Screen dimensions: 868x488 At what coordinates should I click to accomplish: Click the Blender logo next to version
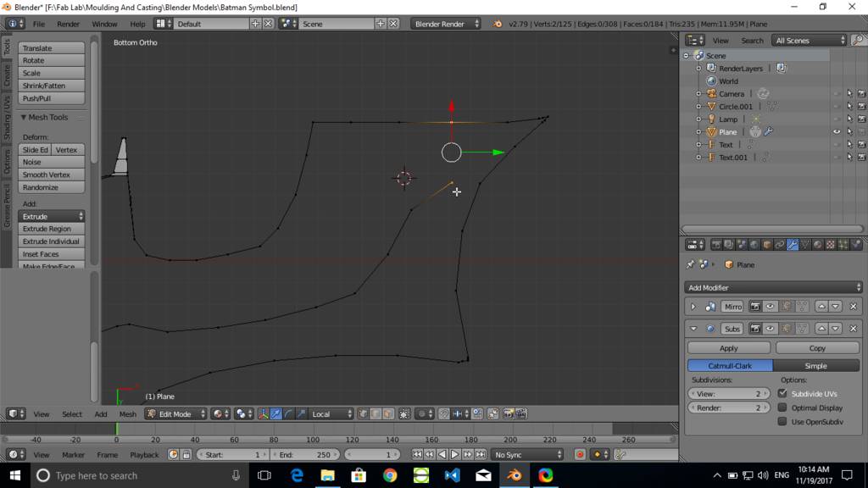(x=497, y=24)
